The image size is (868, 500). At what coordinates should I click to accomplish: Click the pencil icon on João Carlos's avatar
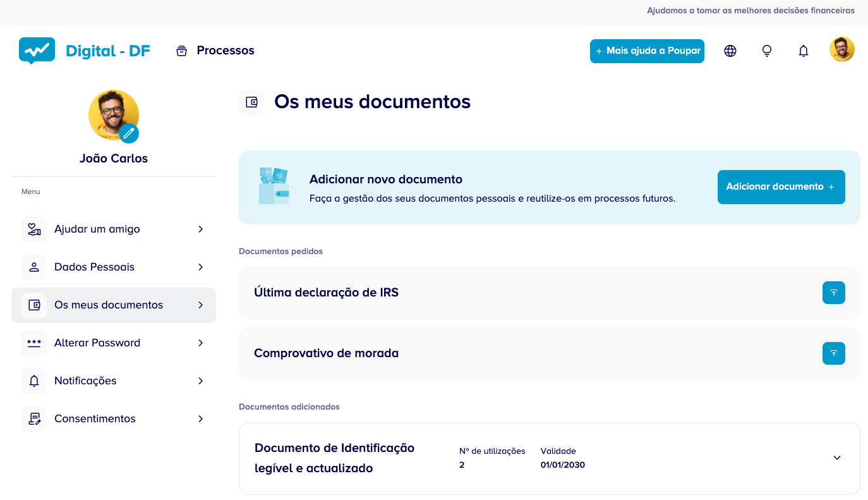(129, 133)
